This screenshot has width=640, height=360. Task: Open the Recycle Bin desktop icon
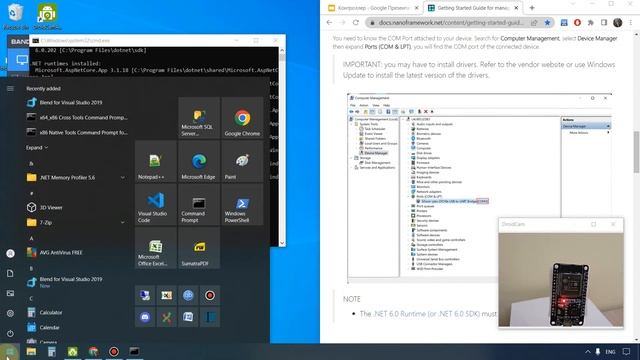16,17
